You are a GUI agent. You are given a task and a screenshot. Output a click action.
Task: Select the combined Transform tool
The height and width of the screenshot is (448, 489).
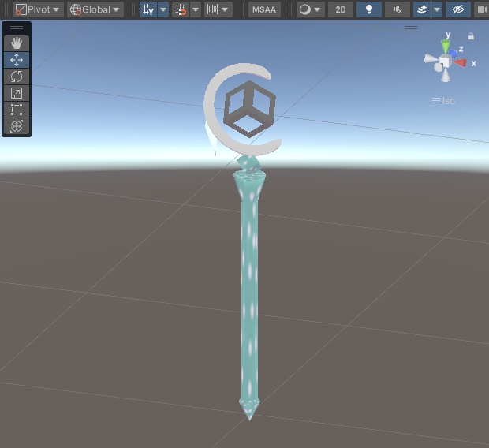(17, 126)
